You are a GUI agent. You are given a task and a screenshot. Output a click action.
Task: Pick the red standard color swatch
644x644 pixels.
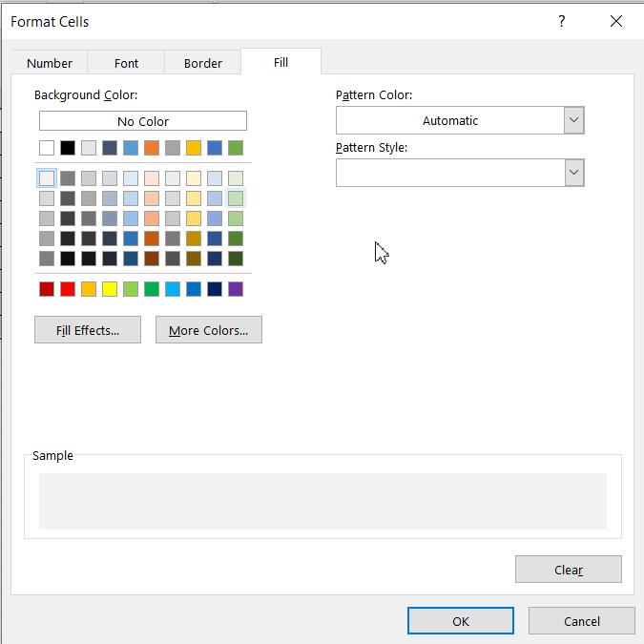(68, 289)
